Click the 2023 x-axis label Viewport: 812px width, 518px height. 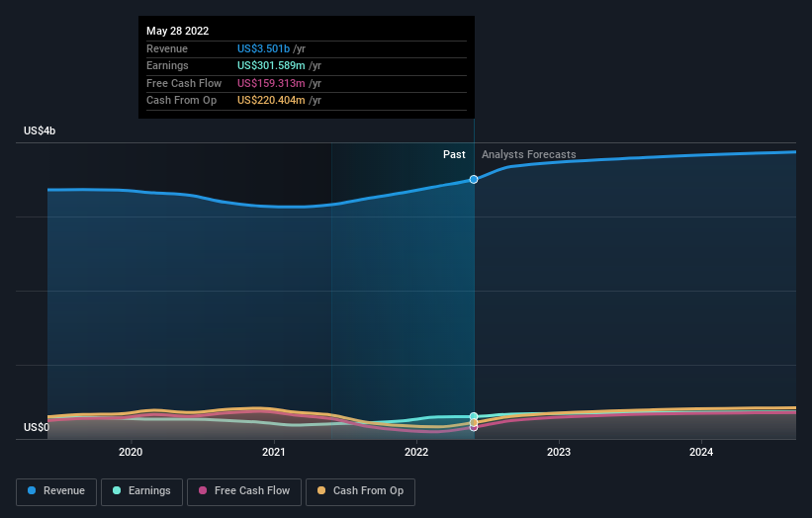(559, 453)
